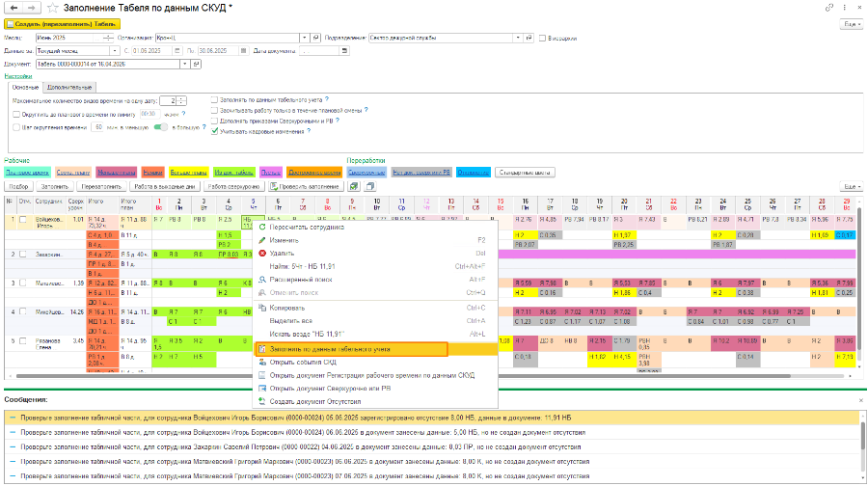Tick the checkbox in employee row 3
868x486 pixels.
(23, 283)
